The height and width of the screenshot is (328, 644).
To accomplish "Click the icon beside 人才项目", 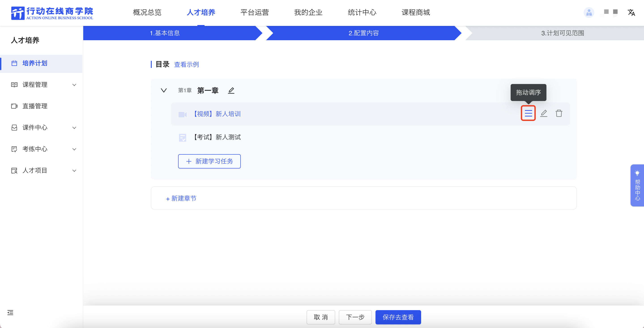I will click(14, 170).
